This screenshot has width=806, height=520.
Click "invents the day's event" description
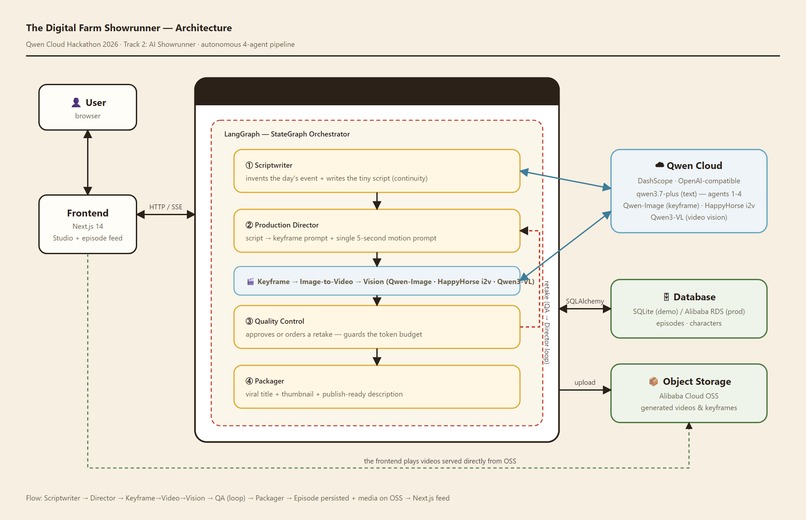(x=336, y=178)
